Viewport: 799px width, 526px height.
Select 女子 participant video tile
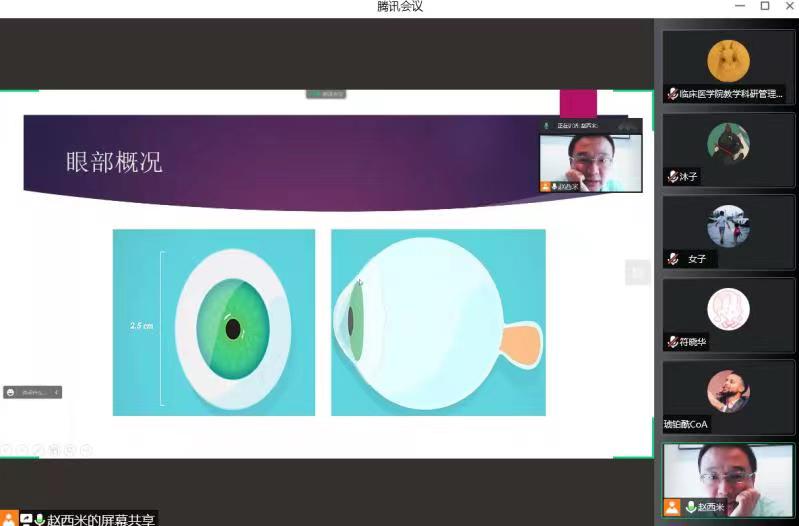[727, 231]
